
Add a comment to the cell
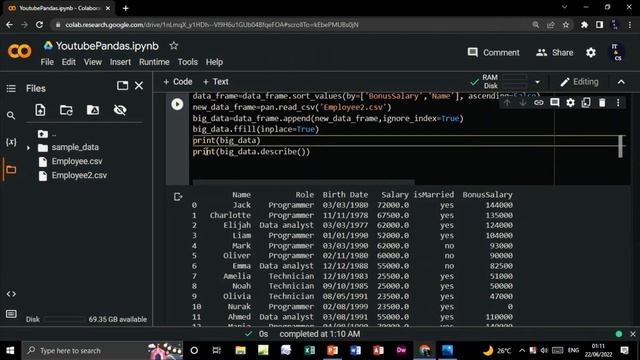coord(554,102)
